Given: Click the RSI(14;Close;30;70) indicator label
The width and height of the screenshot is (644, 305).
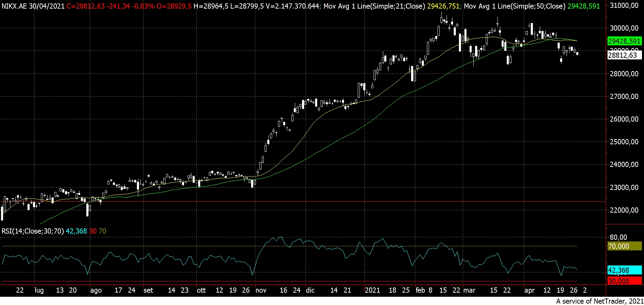Looking at the screenshot, I should [33, 231].
